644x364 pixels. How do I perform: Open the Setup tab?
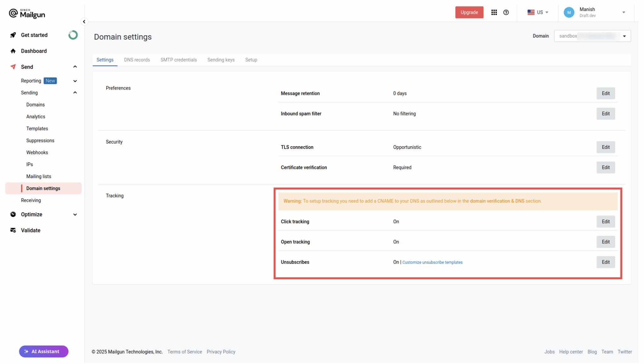[251, 60]
